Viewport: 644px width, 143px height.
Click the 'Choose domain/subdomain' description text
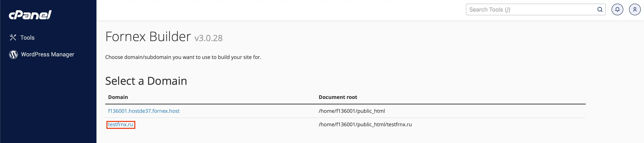pyautogui.click(x=183, y=57)
